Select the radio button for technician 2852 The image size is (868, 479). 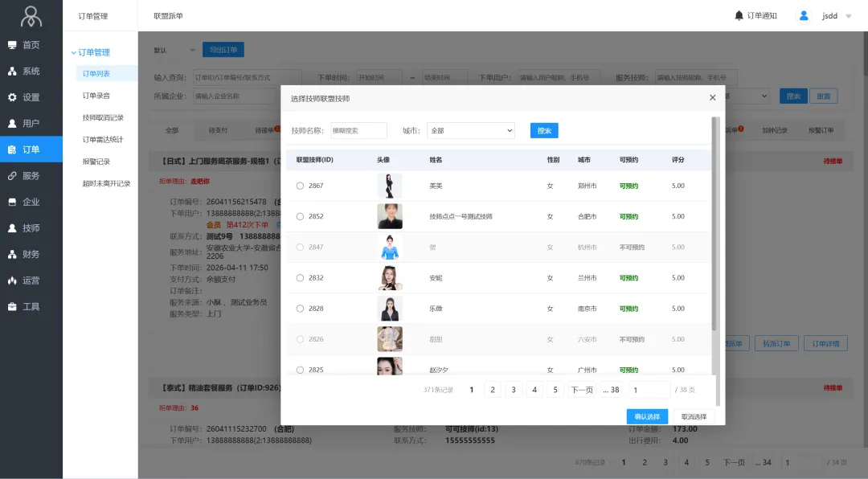tap(301, 216)
